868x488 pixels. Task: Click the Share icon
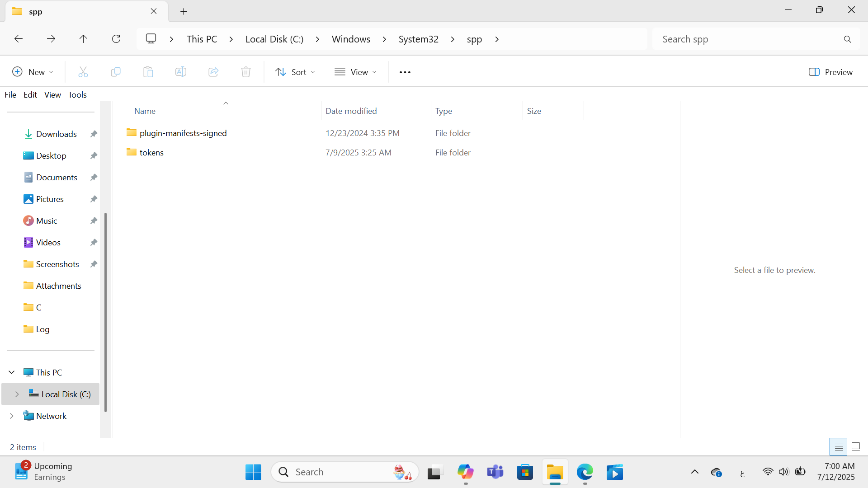213,72
